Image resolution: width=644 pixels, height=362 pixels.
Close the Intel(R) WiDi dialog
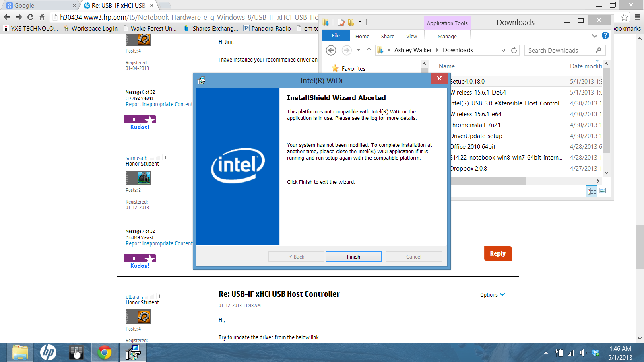(439, 78)
